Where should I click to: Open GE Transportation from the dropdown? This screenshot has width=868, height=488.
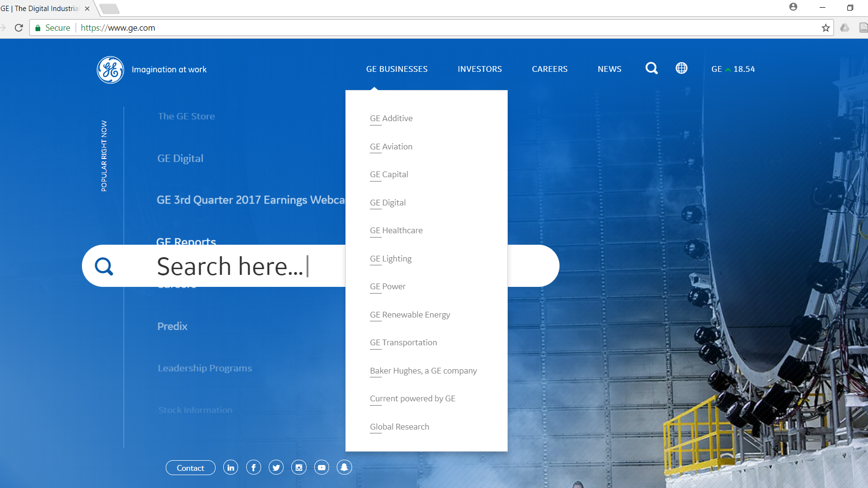coord(403,342)
